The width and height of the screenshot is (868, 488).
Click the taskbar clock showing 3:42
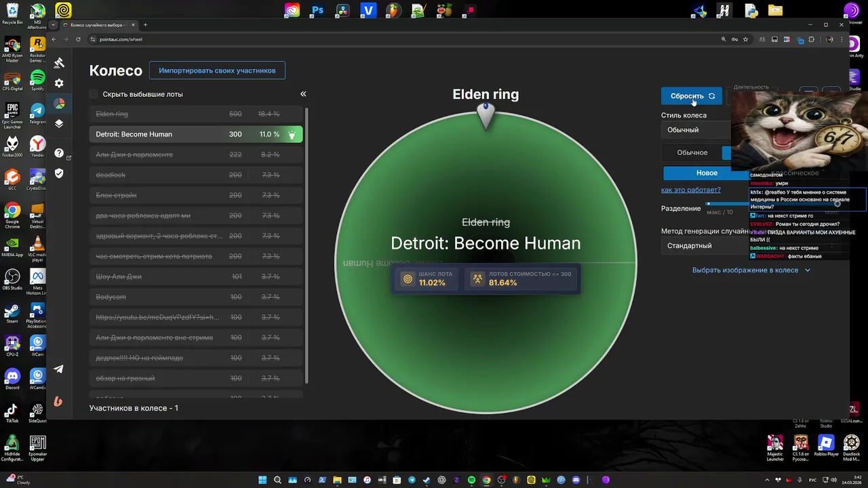coord(852,480)
